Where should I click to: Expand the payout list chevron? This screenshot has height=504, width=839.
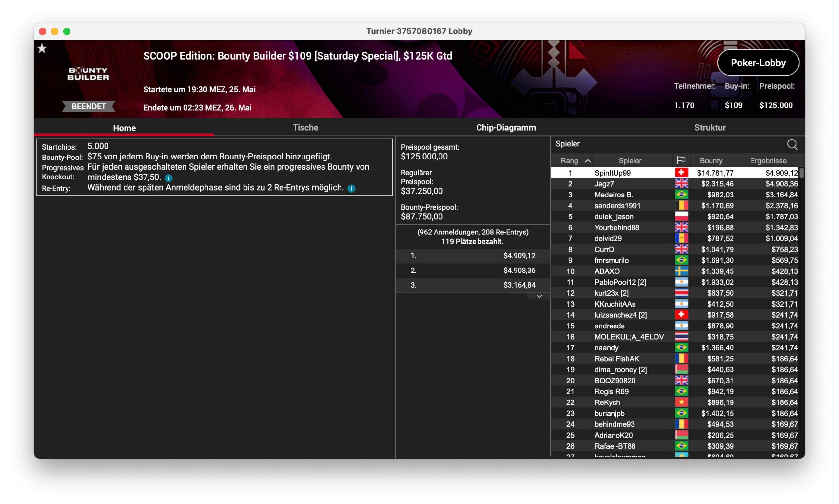pyautogui.click(x=539, y=296)
